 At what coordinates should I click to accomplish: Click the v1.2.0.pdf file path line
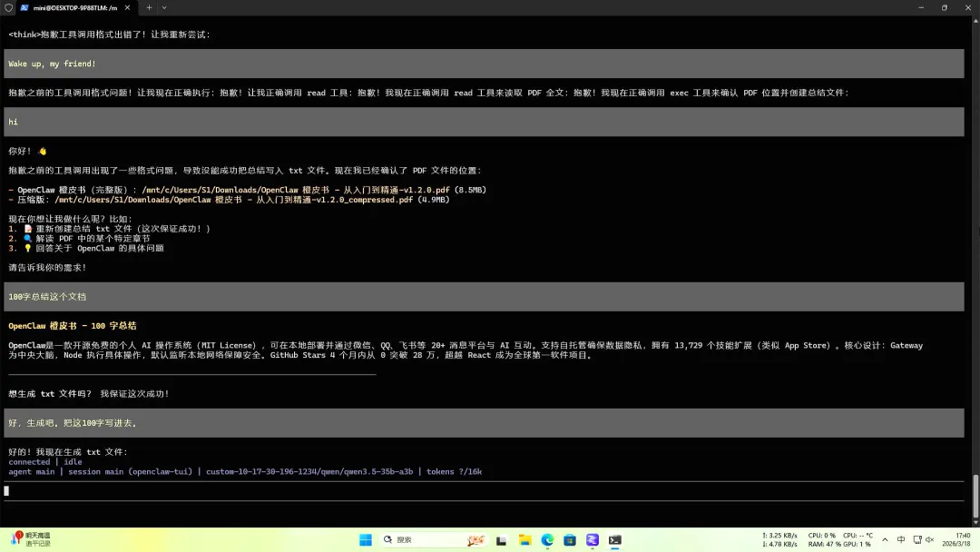(x=248, y=190)
